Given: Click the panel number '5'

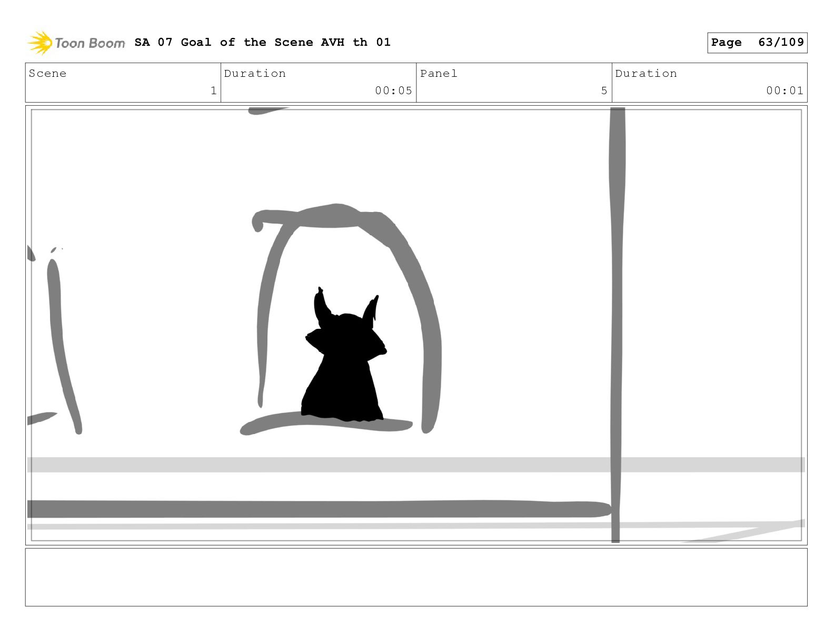Looking at the screenshot, I should pyautogui.click(x=604, y=90).
